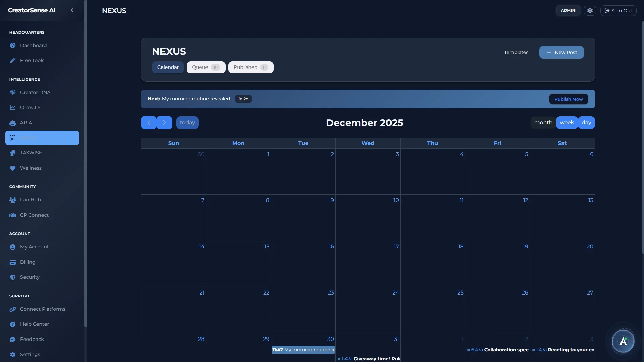The height and width of the screenshot is (362, 644).
Task: Open ARIA from the sidebar
Action: 26,122
